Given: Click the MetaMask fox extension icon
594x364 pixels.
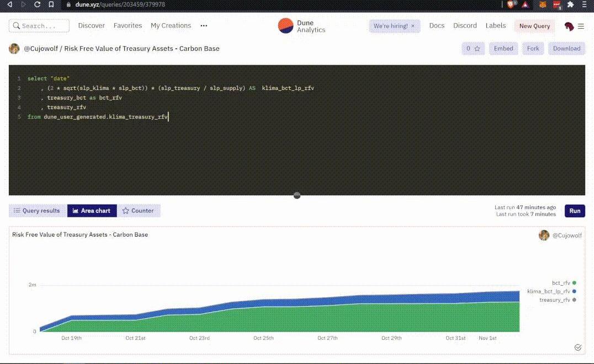Looking at the screenshot, I should tap(542, 4).
